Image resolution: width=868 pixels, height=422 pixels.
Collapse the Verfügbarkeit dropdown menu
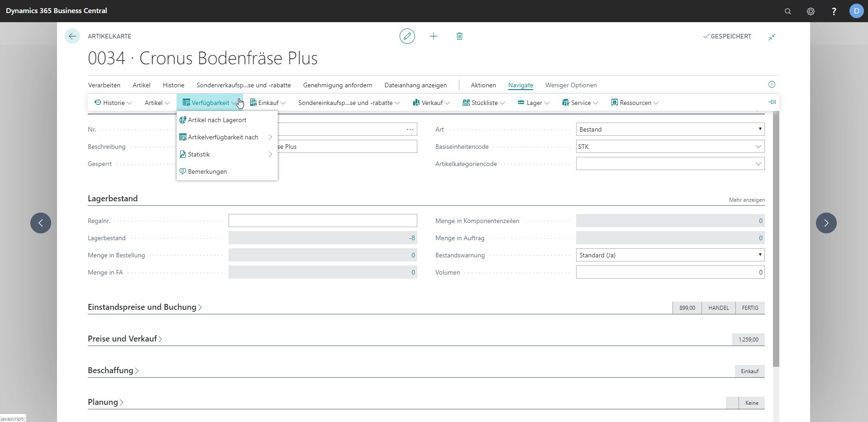pyautogui.click(x=210, y=103)
